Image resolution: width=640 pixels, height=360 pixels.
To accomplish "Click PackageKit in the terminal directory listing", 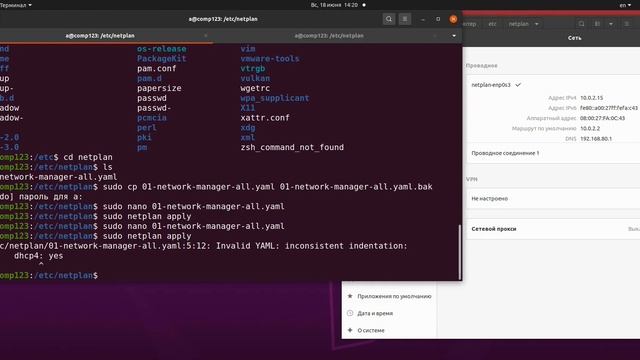I will pos(162,59).
